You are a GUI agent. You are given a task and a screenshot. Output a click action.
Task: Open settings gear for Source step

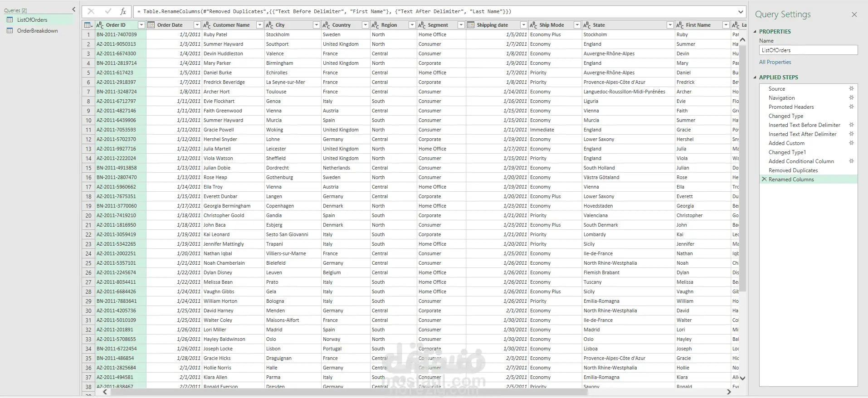tap(851, 89)
